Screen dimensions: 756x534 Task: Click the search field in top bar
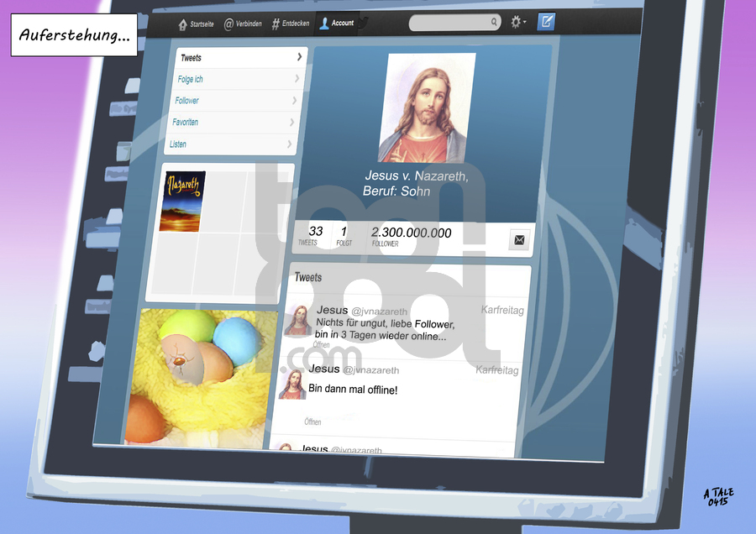[454, 22]
